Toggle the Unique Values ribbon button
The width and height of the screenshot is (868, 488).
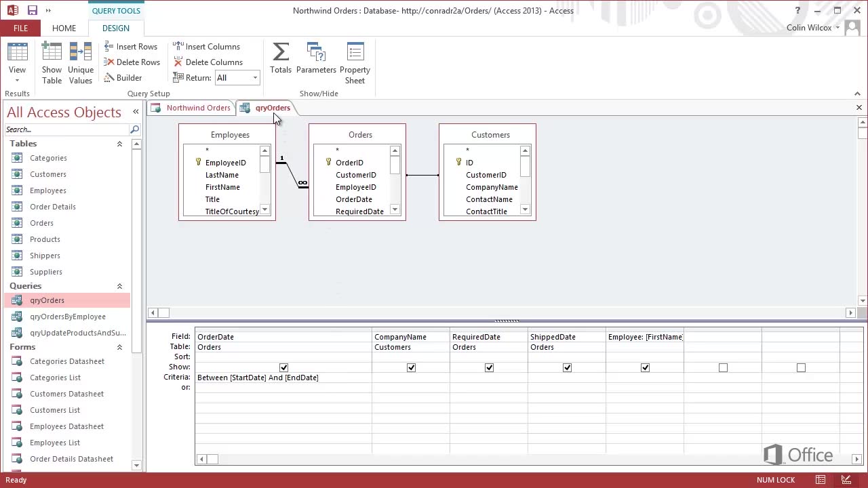(80, 63)
